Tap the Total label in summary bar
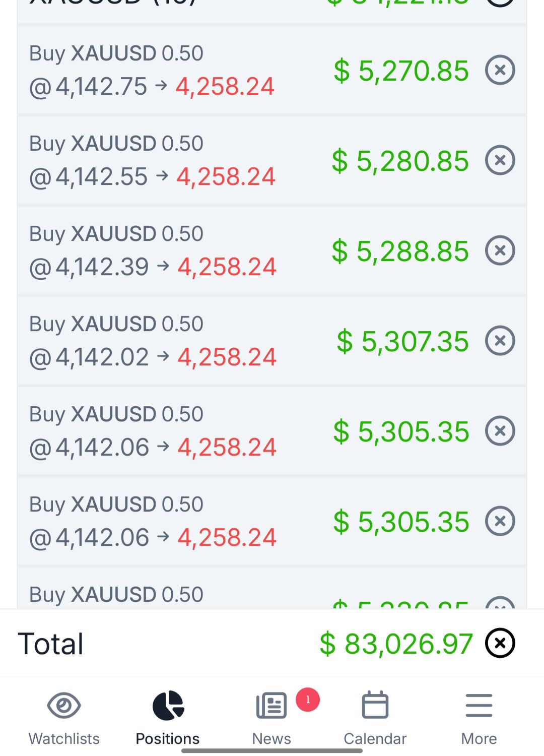Image resolution: width=544 pixels, height=756 pixels. pyautogui.click(x=51, y=644)
